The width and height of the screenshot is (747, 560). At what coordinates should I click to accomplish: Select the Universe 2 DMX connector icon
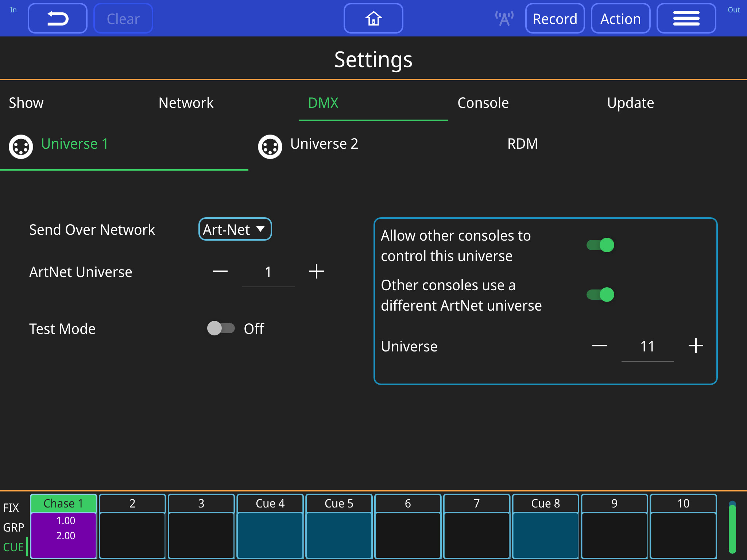(270, 147)
